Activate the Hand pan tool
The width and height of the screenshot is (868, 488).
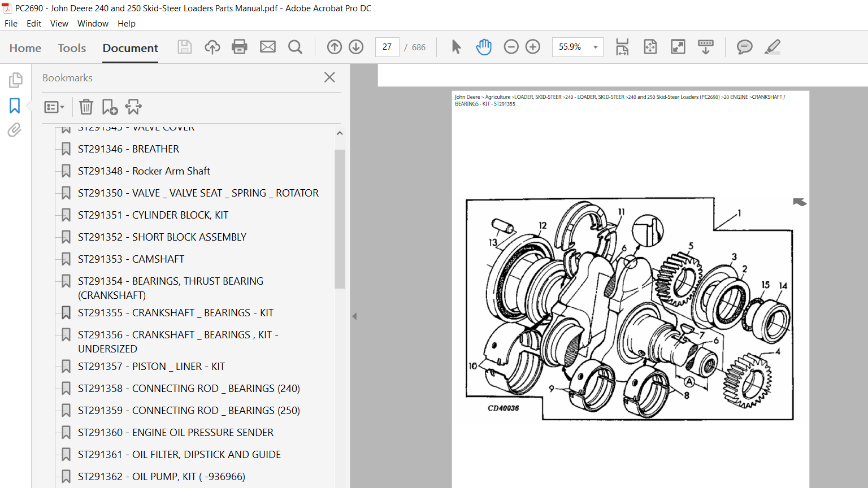coord(484,47)
